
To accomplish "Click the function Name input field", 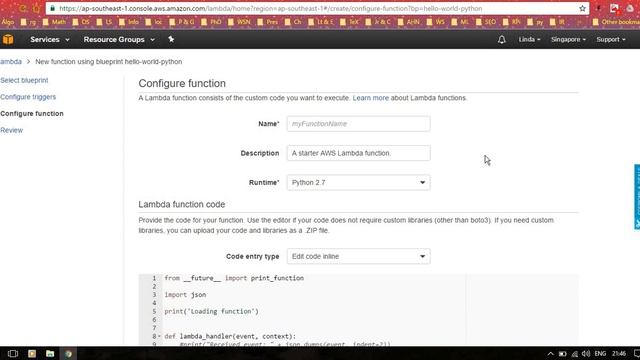I will pos(358,124).
